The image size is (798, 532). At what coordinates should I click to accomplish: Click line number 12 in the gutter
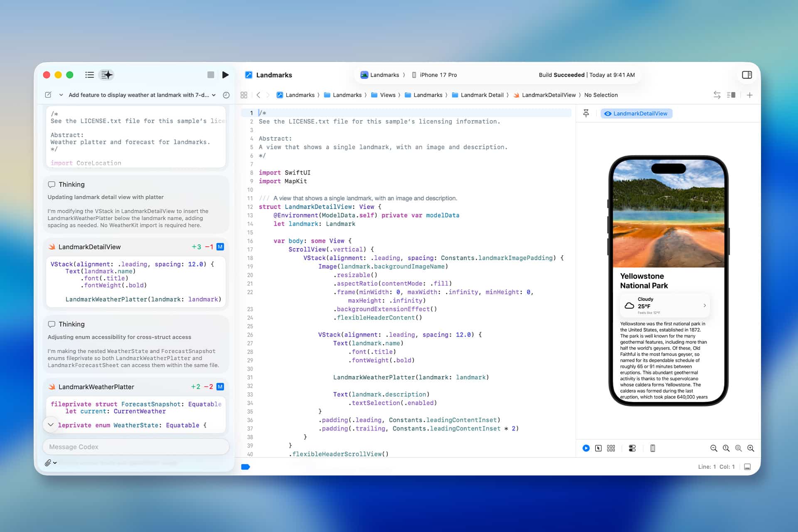pos(250,207)
